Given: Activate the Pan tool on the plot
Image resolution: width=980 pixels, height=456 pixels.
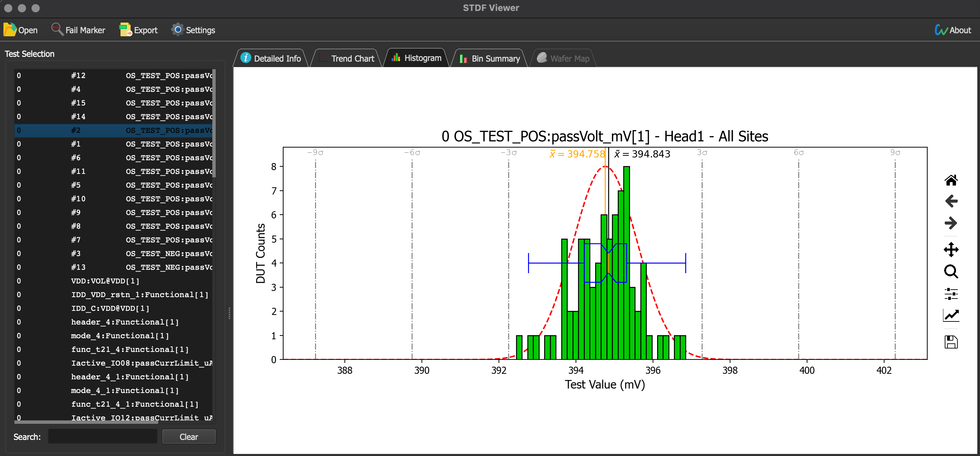Looking at the screenshot, I should (951, 250).
